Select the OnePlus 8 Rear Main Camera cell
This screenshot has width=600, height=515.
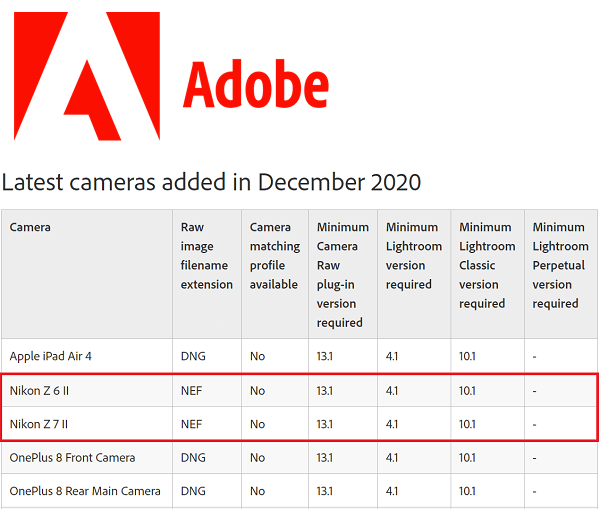pyautogui.click(x=85, y=491)
